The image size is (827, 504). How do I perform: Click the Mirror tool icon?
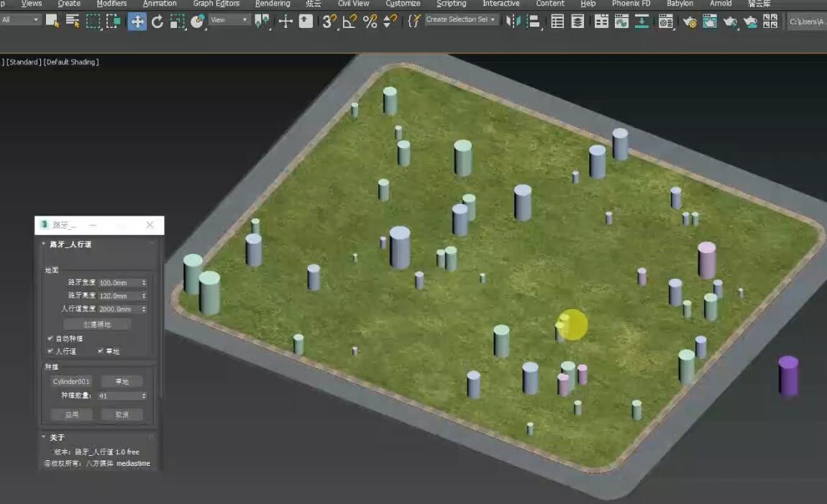[x=513, y=21]
